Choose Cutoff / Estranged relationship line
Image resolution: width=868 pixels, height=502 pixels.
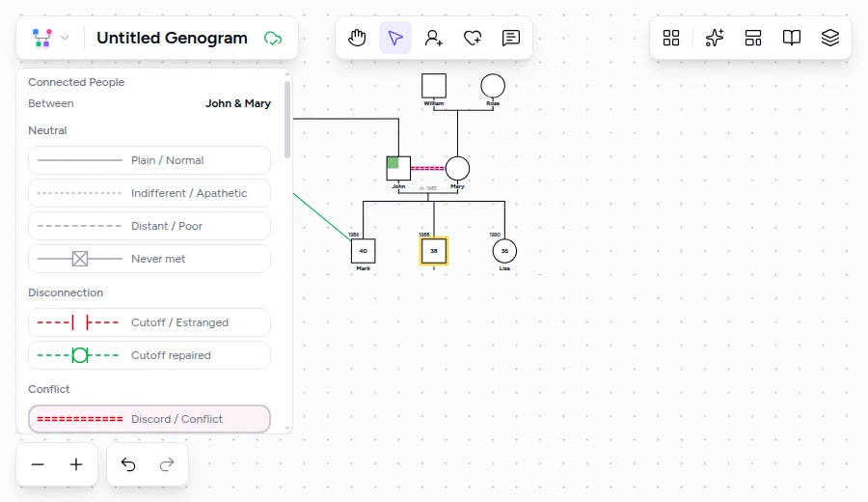coord(149,322)
